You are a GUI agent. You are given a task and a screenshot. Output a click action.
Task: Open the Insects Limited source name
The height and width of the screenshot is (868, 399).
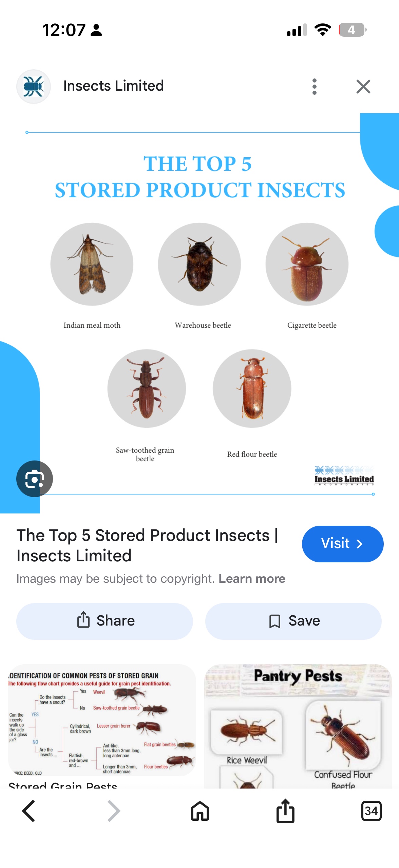click(114, 86)
